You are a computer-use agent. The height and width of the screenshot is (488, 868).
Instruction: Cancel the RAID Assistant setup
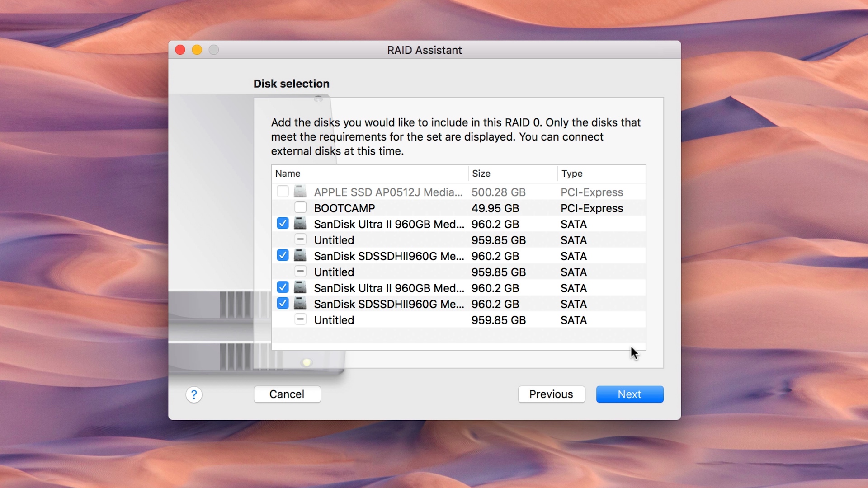(x=287, y=394)
